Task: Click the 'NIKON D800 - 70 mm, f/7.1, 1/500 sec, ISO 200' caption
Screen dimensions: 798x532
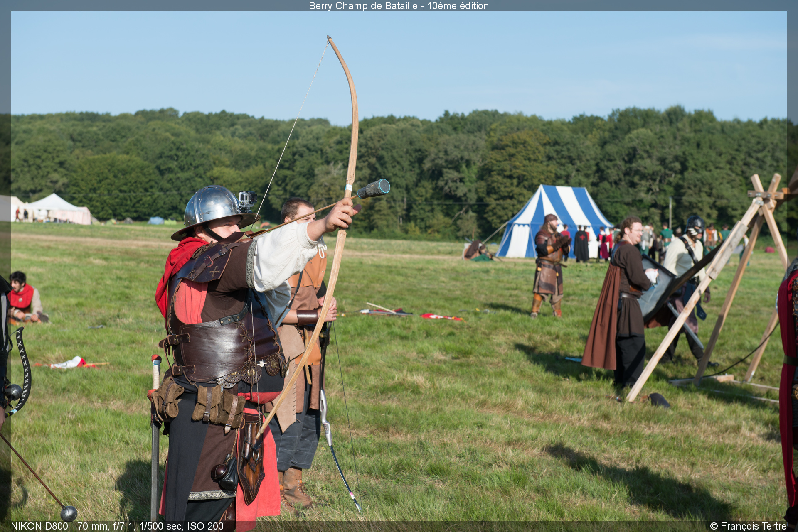Action: pos(117,526)
